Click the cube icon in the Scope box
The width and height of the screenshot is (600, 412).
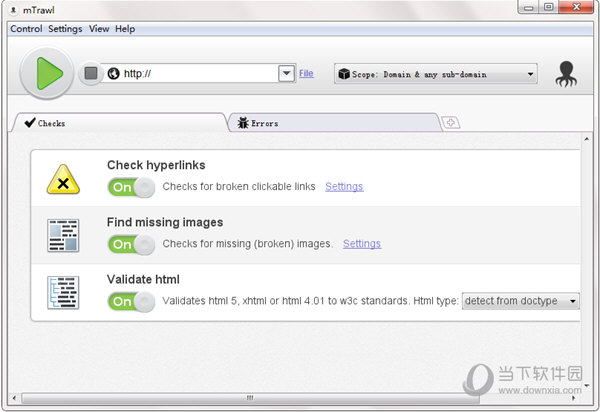pyautogui.click(x=344, y=74)
